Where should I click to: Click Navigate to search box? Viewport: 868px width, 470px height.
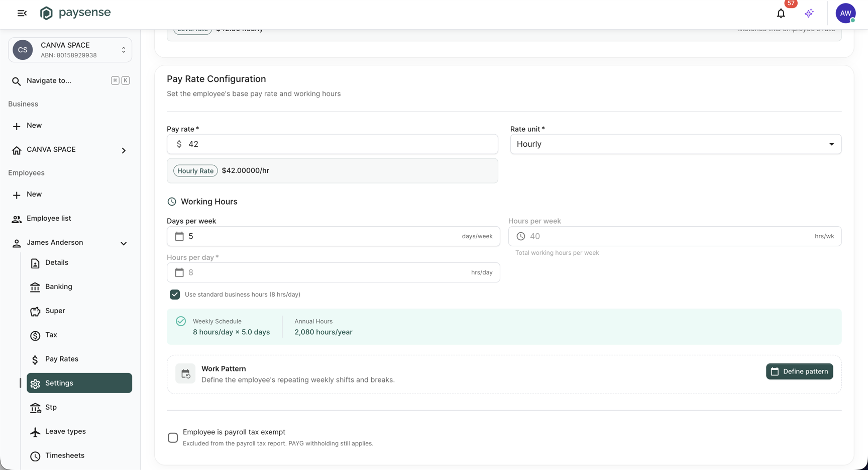tap(70, 80)
